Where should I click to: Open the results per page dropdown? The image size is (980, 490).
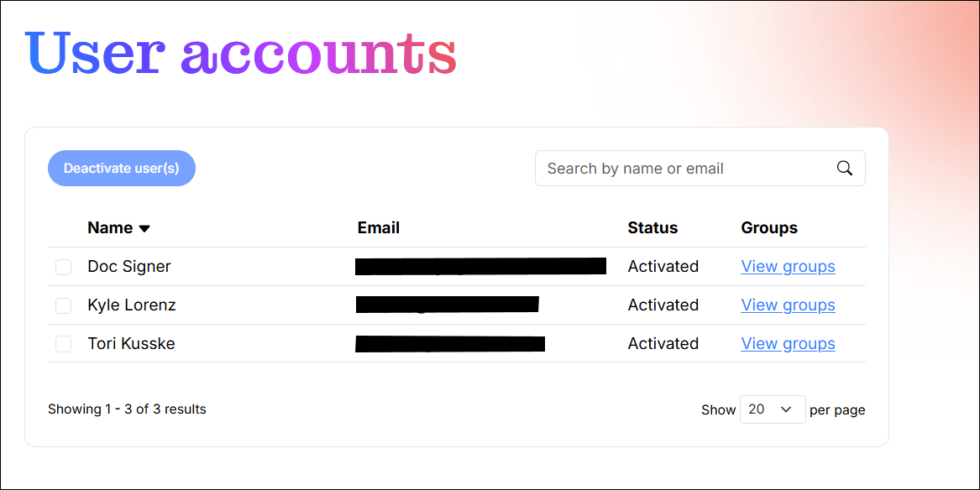772,409
